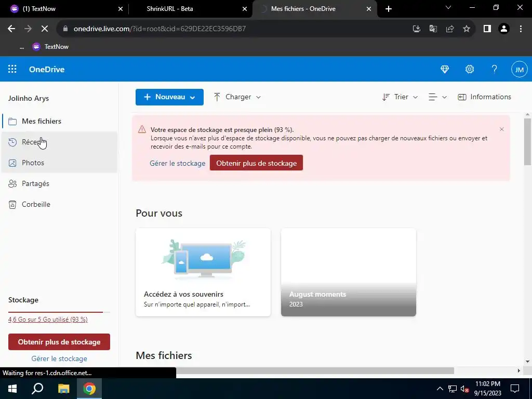This screenshot has width=532, height=399.
Task: Expand the Charger upload menu
Action: point(237,97)
